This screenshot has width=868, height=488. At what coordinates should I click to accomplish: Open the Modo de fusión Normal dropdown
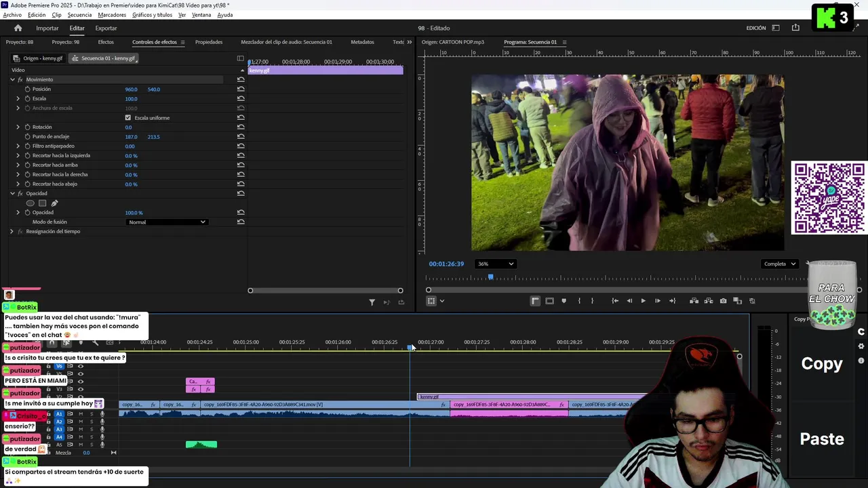coord(167,222)
